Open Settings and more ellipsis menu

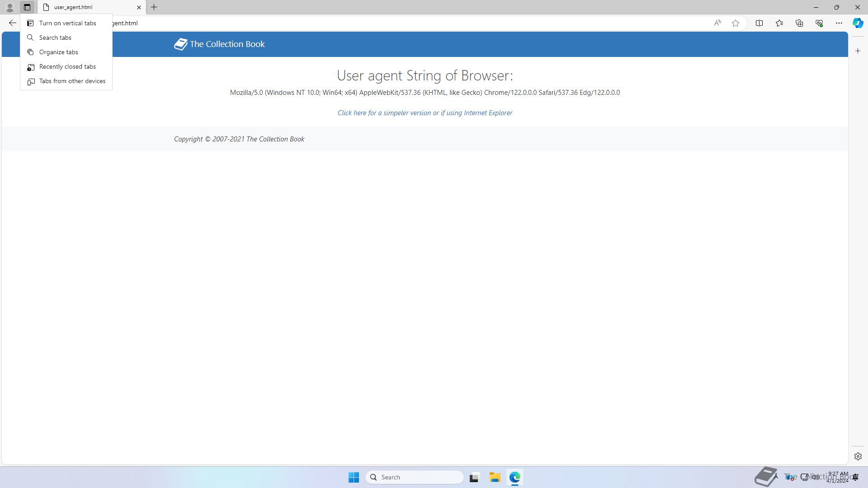coord(839,23)
